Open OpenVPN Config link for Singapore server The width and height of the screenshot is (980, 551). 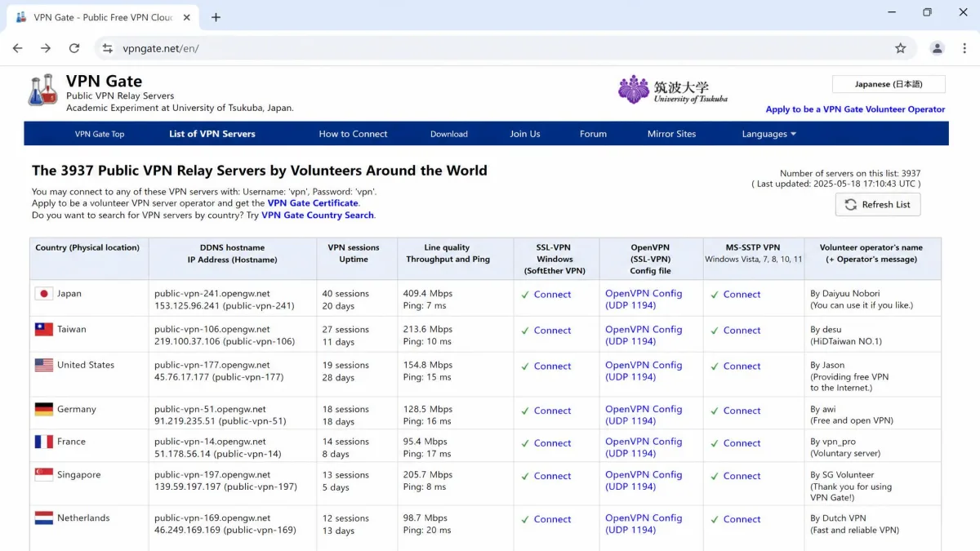(644, 481)
